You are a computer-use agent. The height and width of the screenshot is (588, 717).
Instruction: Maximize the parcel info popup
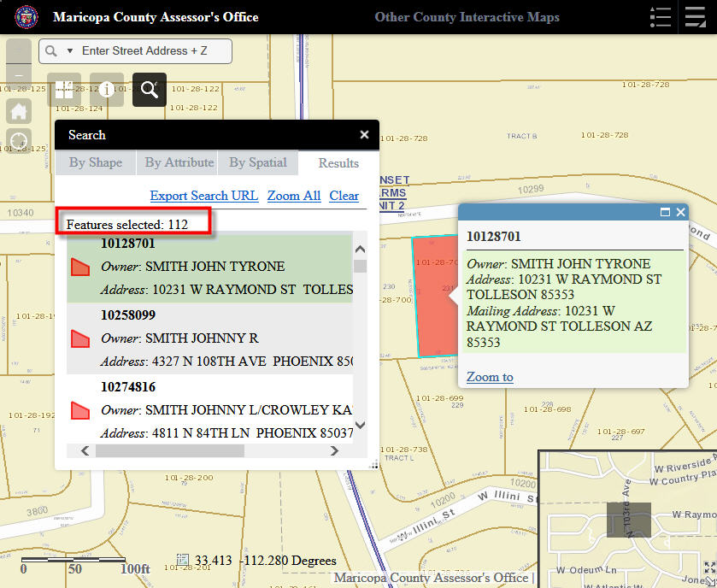(666, 212)
